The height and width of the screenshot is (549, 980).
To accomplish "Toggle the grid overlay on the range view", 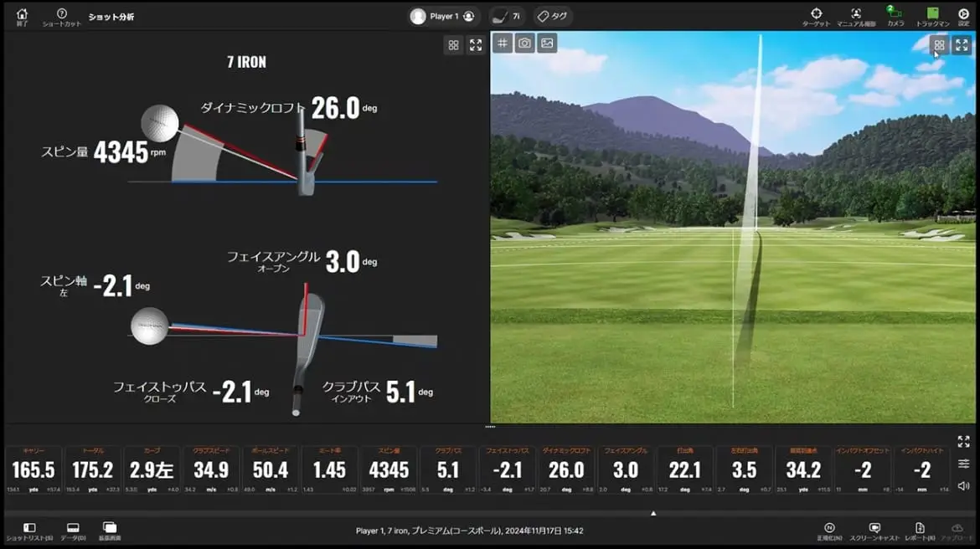I will [x=503, y=42].
